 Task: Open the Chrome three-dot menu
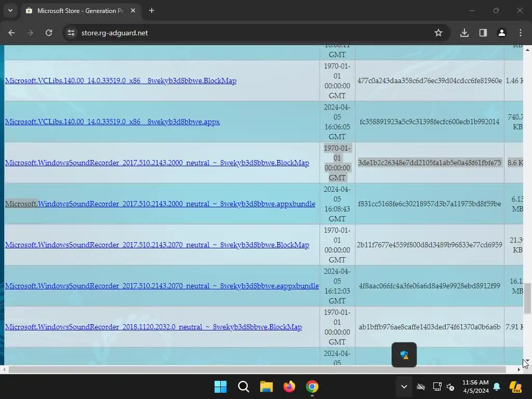click(521, 33)
